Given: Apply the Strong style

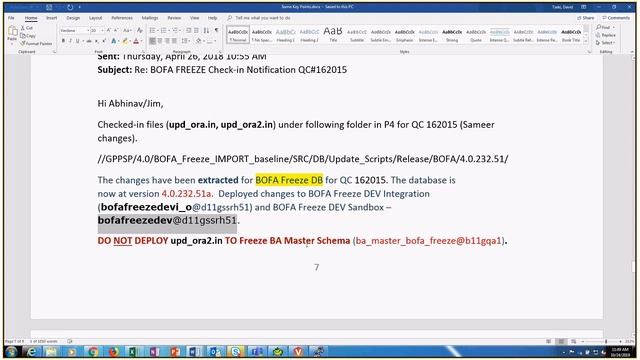Looking at the screenshot, I should (x=452, y=35).
